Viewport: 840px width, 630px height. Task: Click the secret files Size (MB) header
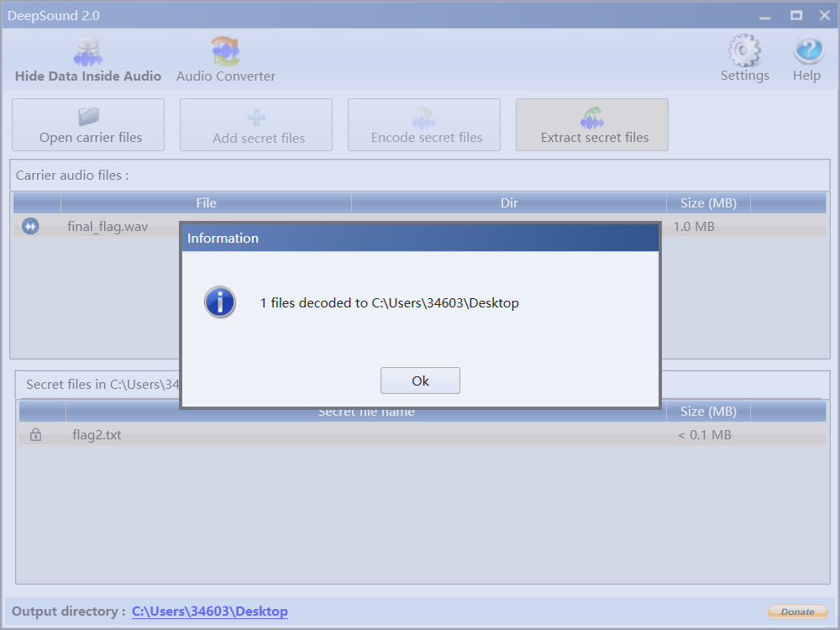click(708, 412)
